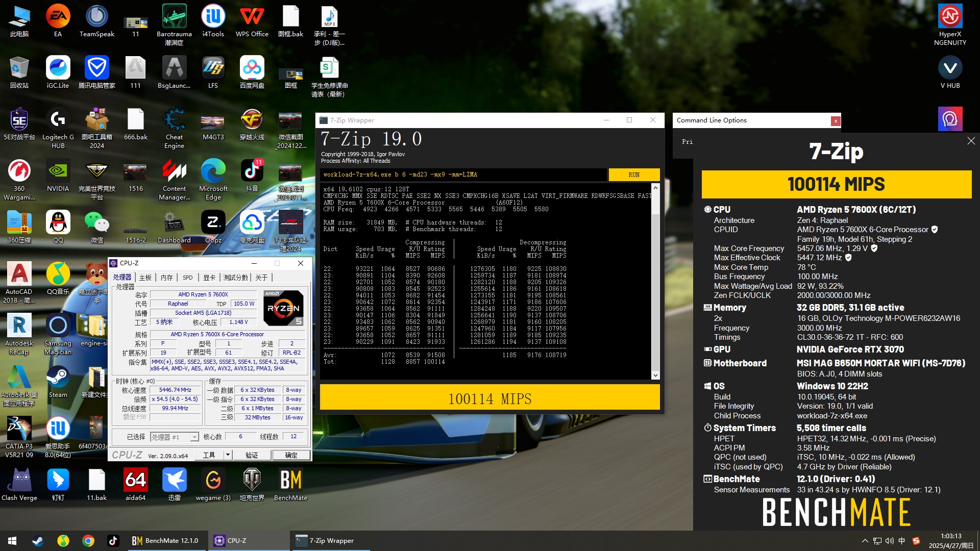Open the taskbar clock and date
This screenshot has height=551, width=980.
(x=951, y=541)
